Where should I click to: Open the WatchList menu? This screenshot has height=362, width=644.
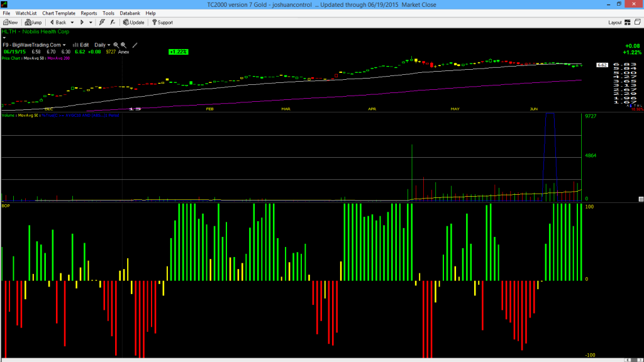pyautogui.click(x=26, y=13)
